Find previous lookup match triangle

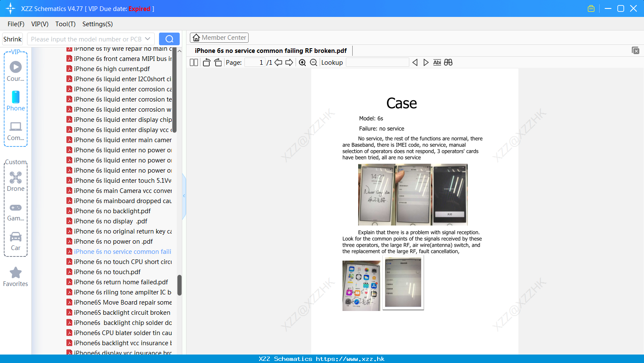click(415, 63)
